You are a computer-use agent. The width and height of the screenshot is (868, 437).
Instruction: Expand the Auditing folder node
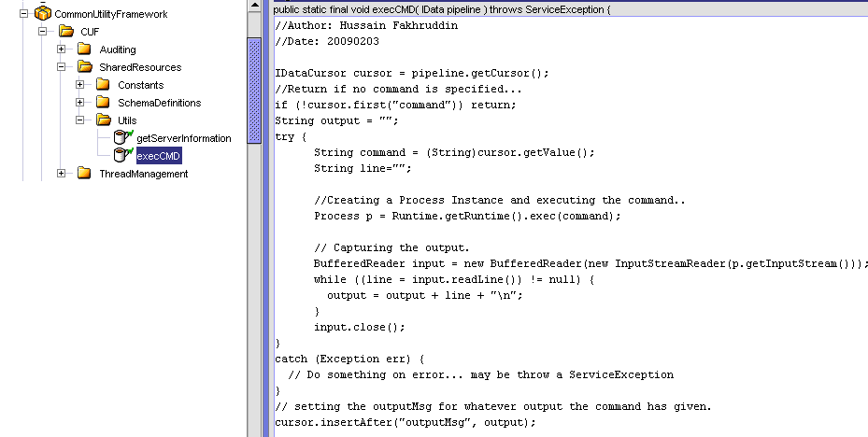pos(61,49)
